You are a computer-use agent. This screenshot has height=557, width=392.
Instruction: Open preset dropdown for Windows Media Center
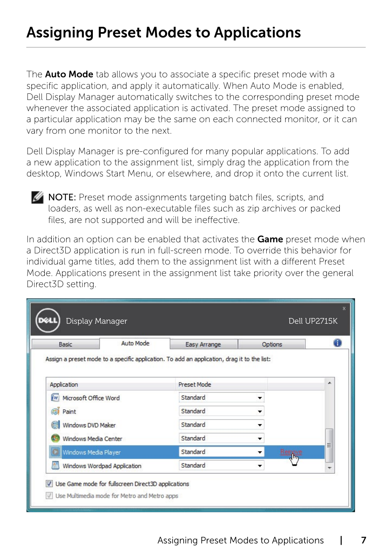(x=221, y=439)
